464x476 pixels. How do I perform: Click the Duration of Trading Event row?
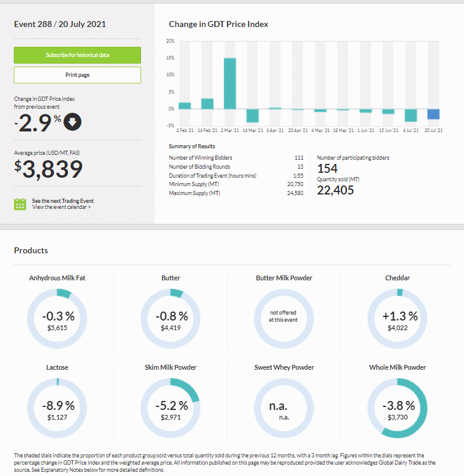click(236, 176)
